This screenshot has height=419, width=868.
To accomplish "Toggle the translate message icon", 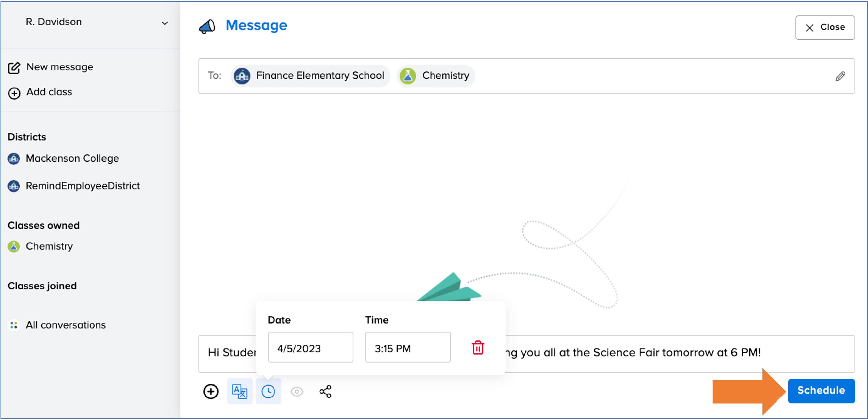I will pos(240,391).
